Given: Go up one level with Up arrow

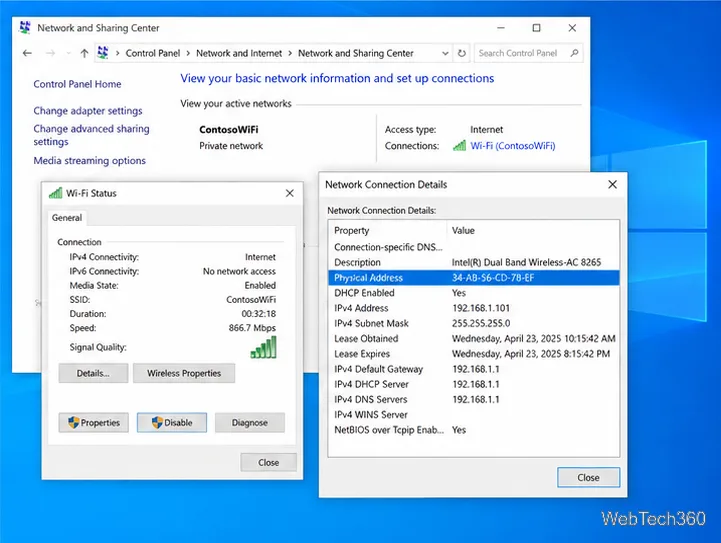Looking at the screenshot, I should (84, 53).
